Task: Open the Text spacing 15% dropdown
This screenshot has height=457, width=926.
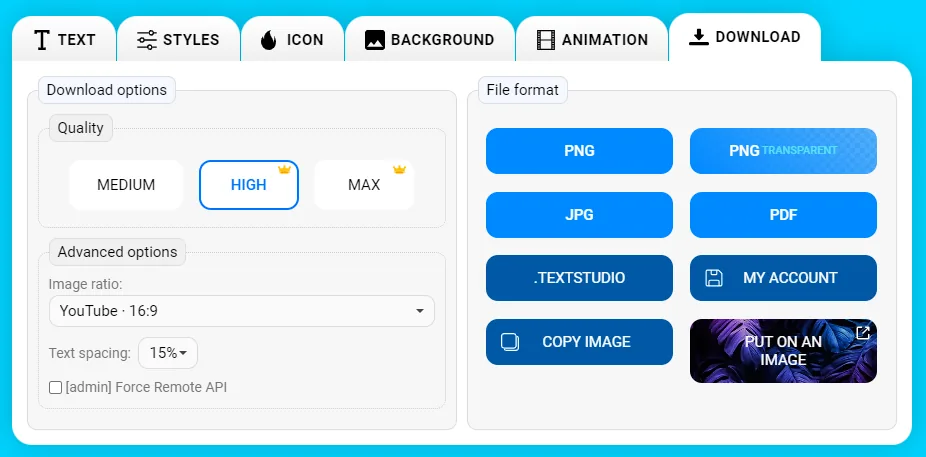Action: click(168, 353)
